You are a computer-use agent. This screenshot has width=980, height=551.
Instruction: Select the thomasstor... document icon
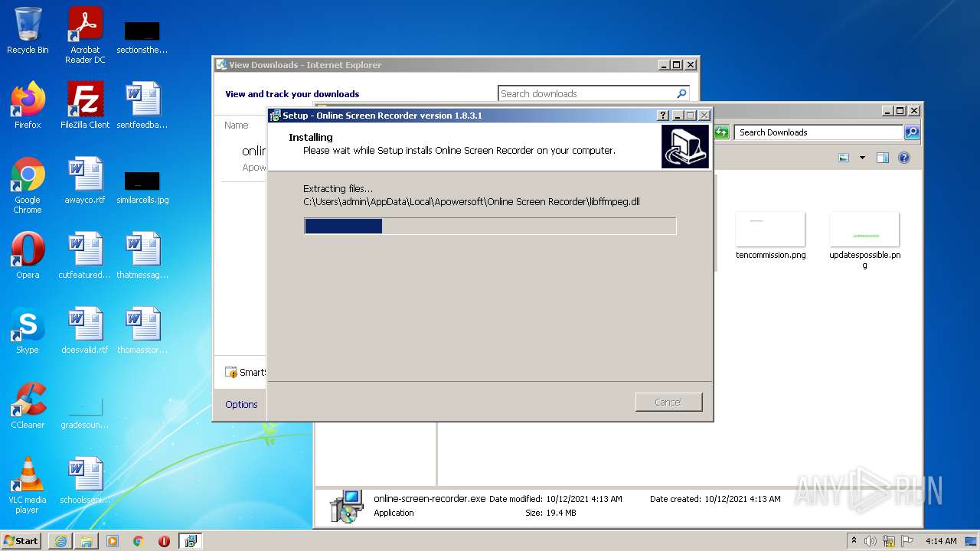tap(142, 330)
